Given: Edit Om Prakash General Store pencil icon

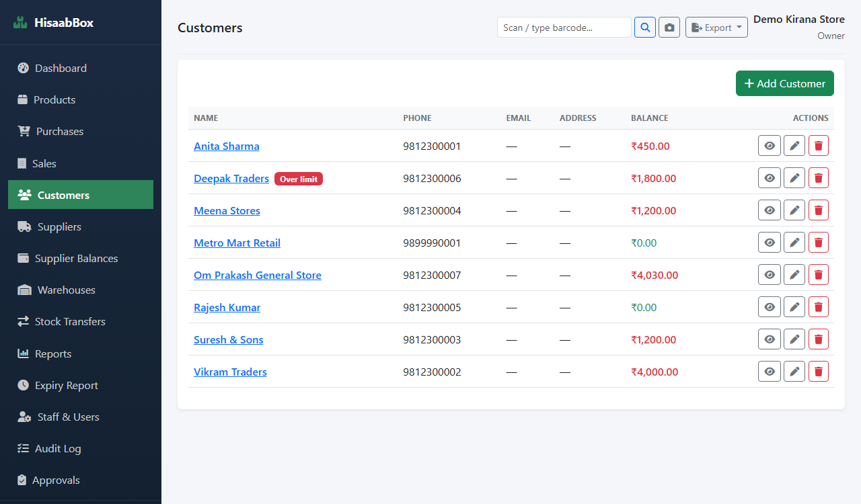Looking at the screenshot, I should (794, 275).
